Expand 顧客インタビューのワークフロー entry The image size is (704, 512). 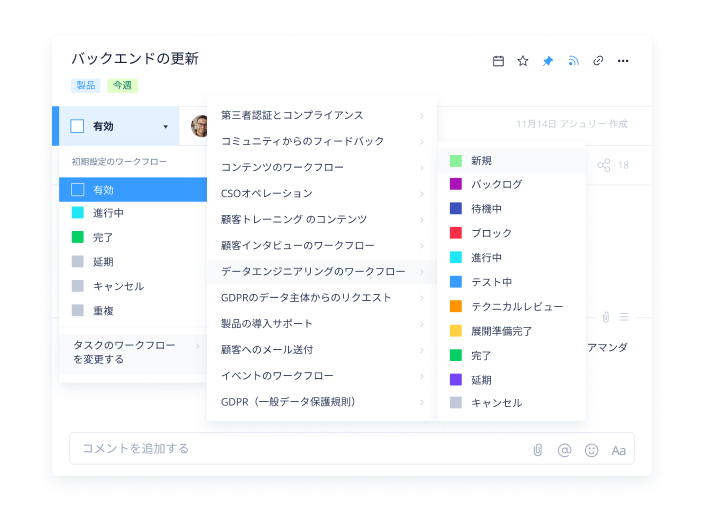322,246
